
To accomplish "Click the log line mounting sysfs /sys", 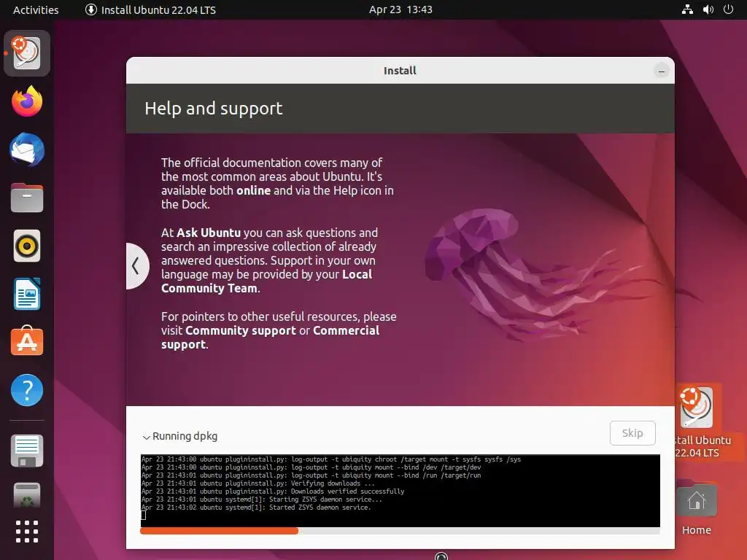I will (331, 459).
